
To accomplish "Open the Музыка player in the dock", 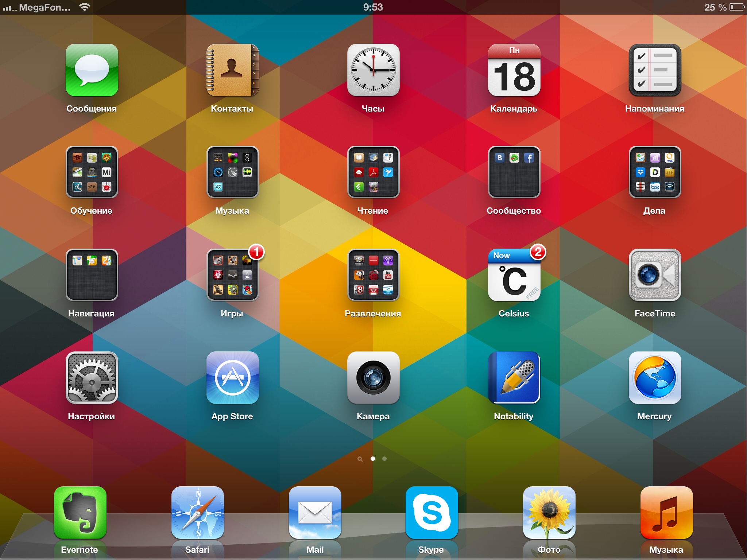I will pyautogui.click(x=667, y=513).
